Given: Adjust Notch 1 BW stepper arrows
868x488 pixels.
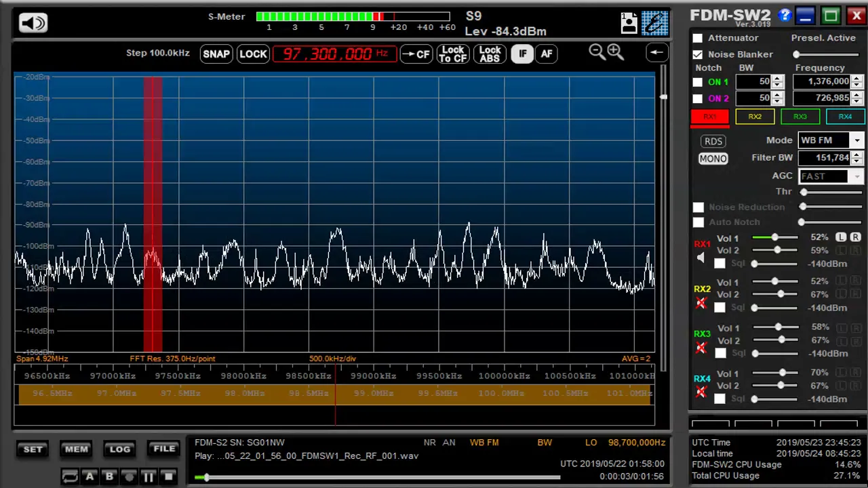Looking at the screenshot, I should (778, 81).
